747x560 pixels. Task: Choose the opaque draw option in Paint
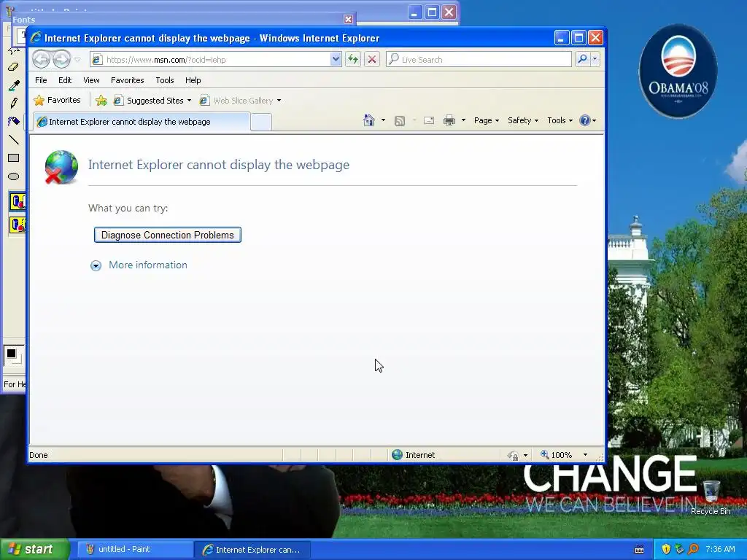click(18, 202)
